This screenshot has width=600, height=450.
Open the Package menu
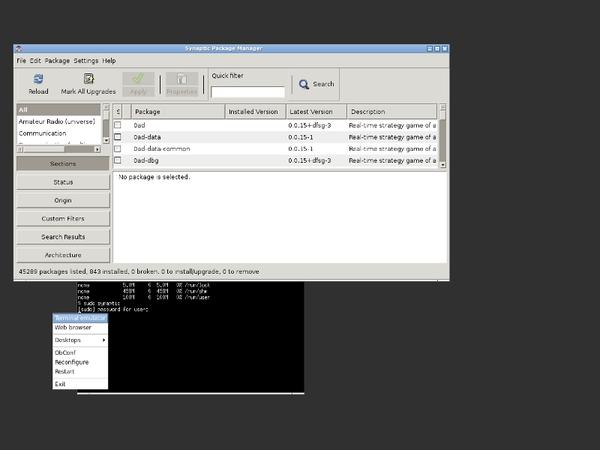[57, 60]
